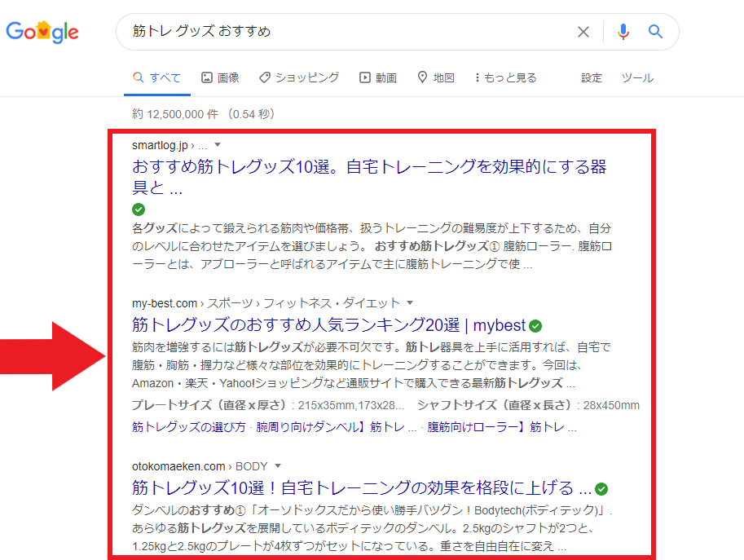This screenshot has height=560, width=744.
Task: Open 設定 menu
Action: (x=592, y=77)
